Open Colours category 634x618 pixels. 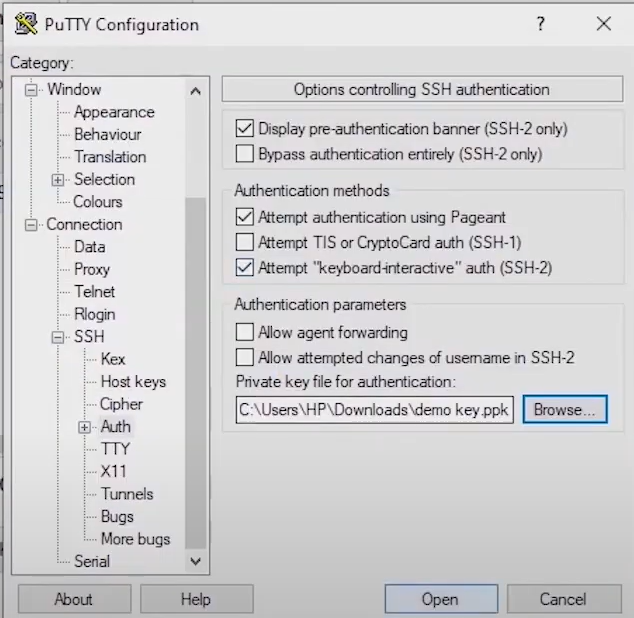pyautogui.click(x=97, y=202)
